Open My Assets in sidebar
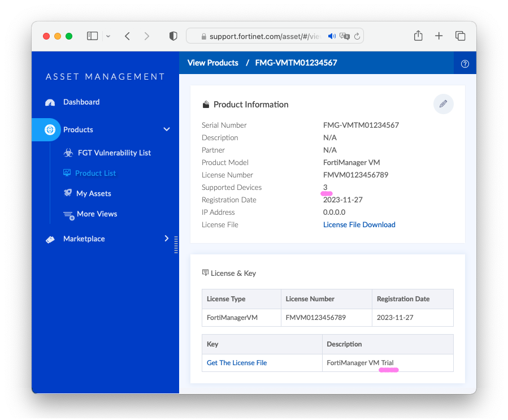Viewport: 508px width, 420px height. point(94,193)
